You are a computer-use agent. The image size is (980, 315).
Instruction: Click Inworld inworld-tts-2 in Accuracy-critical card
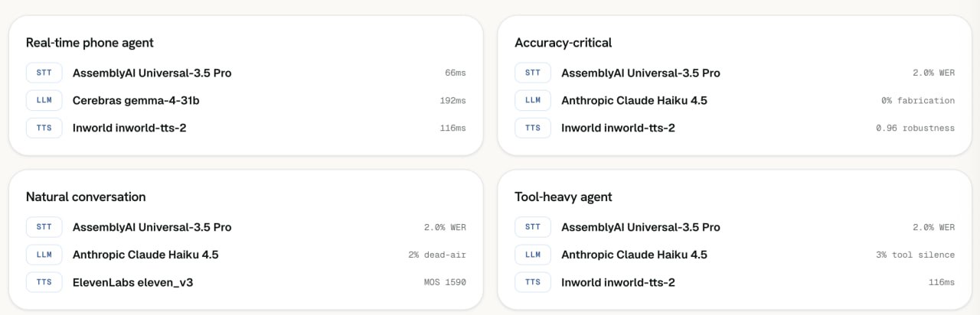[618, 128]
